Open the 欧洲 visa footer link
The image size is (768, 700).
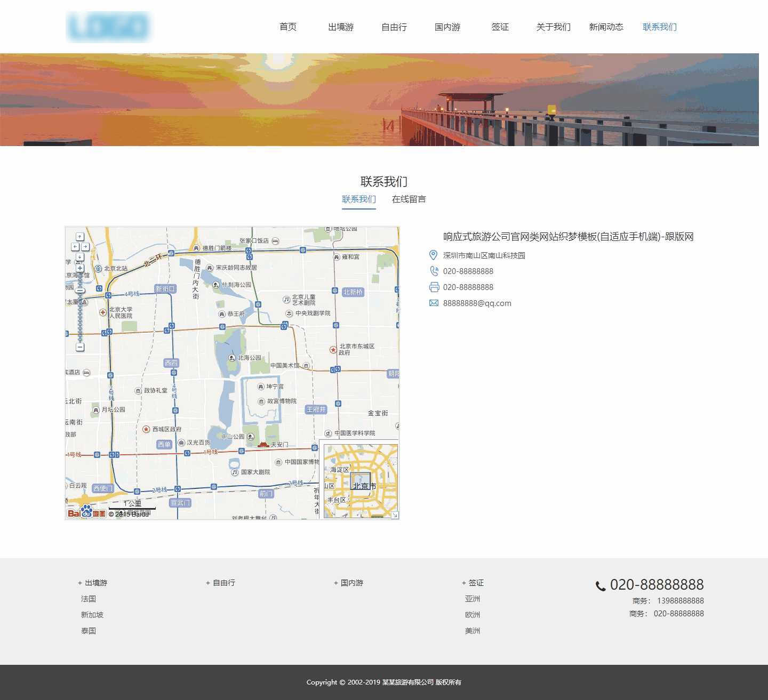click(x=473, y=615)
